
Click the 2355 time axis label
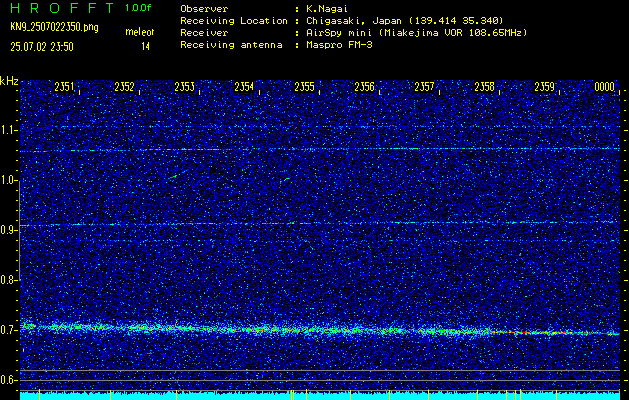(x=304, y=87)
